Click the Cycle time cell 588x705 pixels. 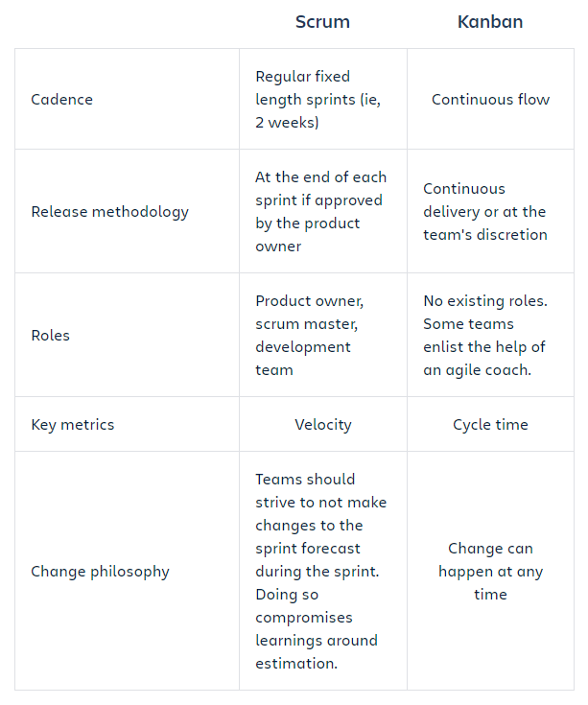click(x=490, y=424)
